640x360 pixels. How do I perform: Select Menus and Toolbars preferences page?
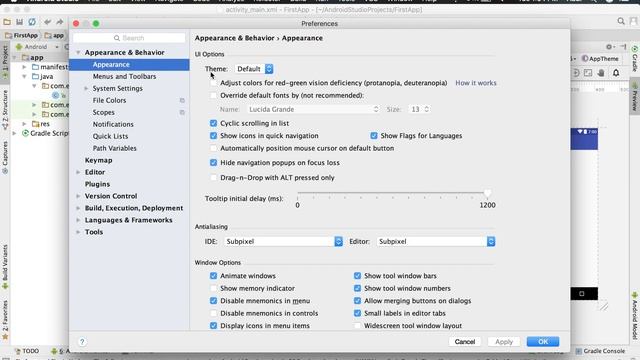tap(124, 76)
